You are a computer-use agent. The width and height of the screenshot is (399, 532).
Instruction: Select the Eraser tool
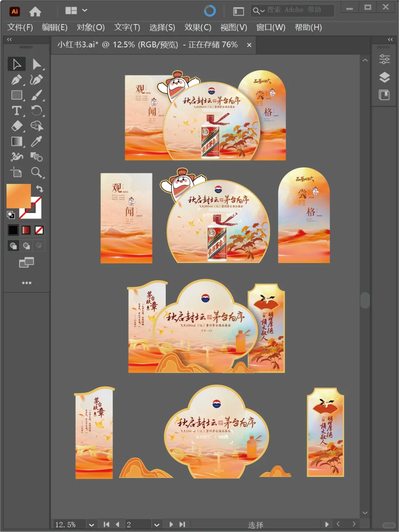(x=17, y=126)
